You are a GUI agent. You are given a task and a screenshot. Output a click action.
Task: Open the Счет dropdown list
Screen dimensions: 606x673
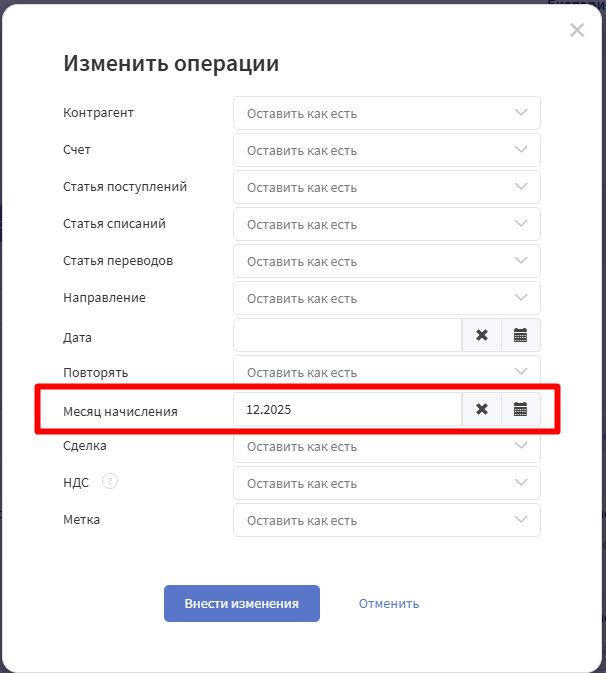coord(386,150)
